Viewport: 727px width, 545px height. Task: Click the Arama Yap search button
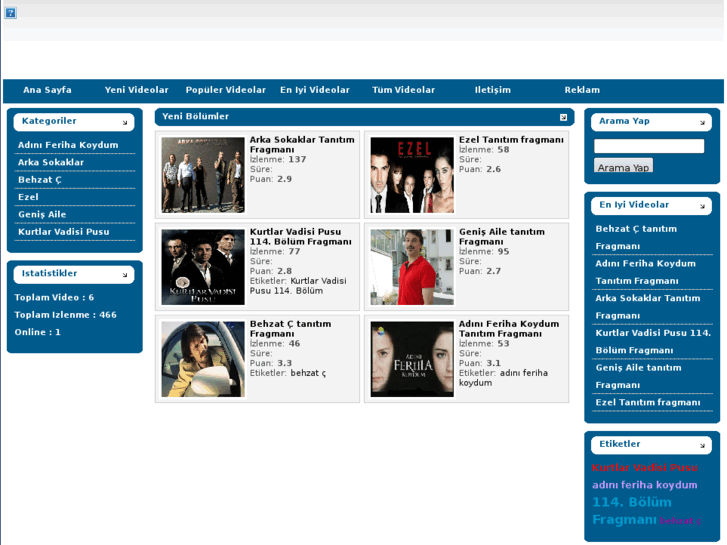pos(623,166)
